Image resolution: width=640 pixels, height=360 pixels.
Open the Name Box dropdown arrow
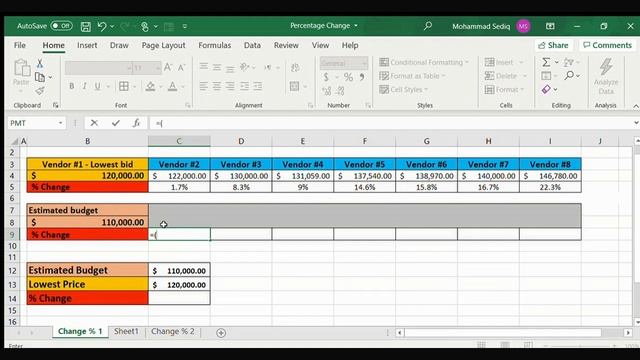click(x=60, y=123)
